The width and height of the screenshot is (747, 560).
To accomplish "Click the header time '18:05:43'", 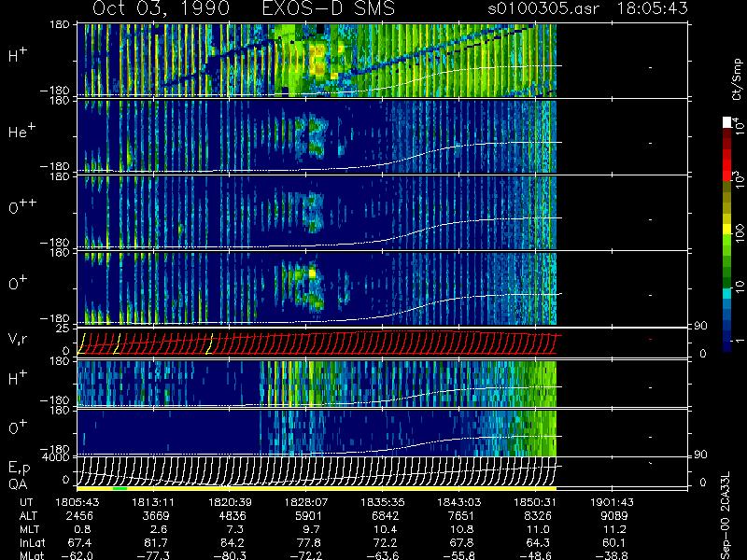I will [653, 8].
